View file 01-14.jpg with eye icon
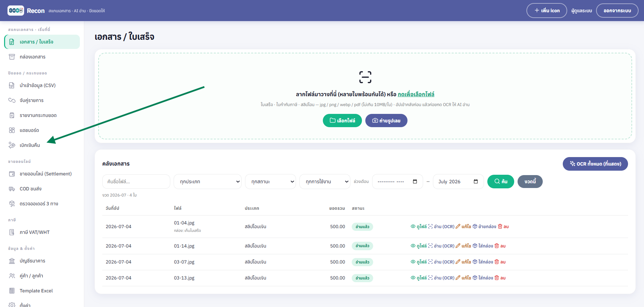The height and width of the screenshot is (307, 644). [413, 246]
